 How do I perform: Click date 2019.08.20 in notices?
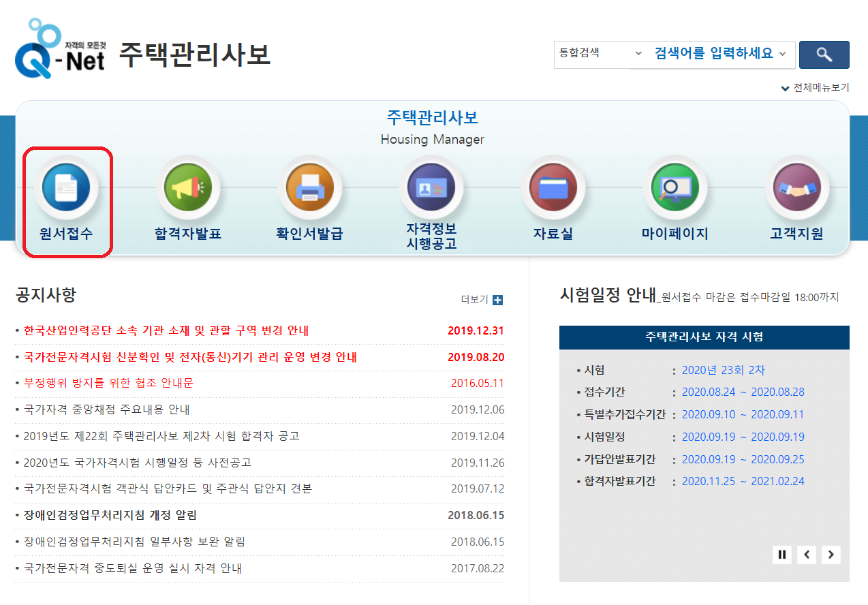[476, 357]
